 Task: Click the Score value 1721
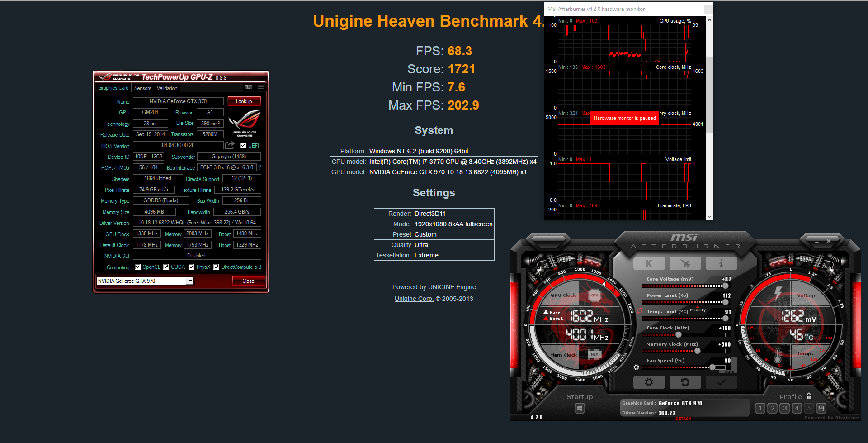(x=462, y=69)
